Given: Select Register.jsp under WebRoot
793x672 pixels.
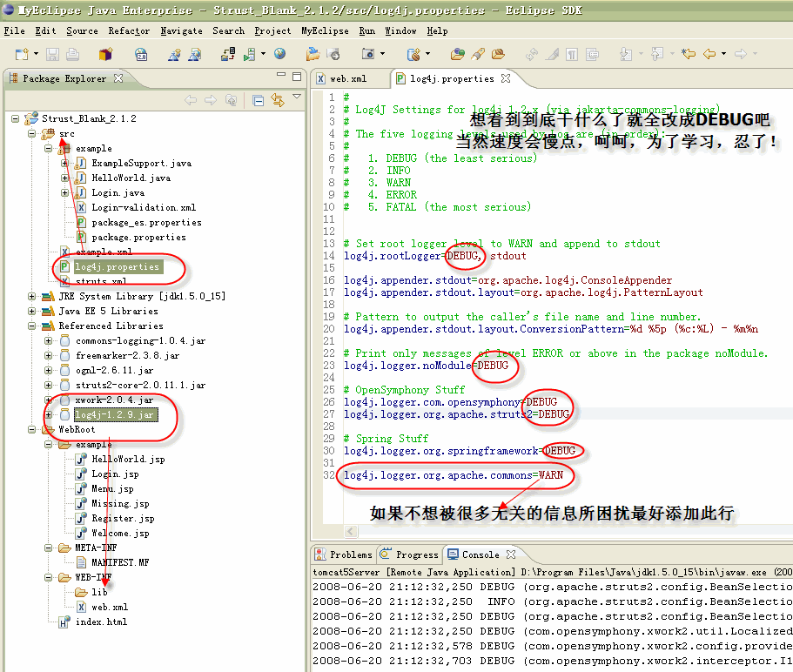Looking at the screenshot, I should (123, 518).
